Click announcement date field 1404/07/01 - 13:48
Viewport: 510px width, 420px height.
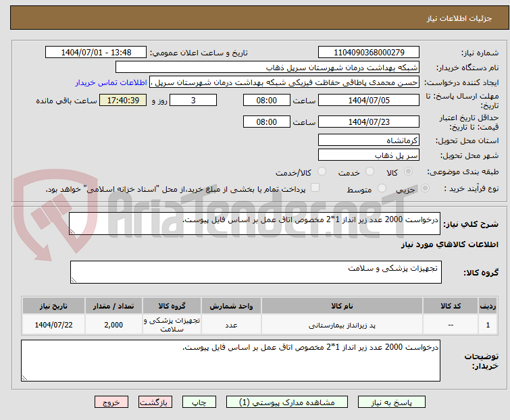(96, 53)
